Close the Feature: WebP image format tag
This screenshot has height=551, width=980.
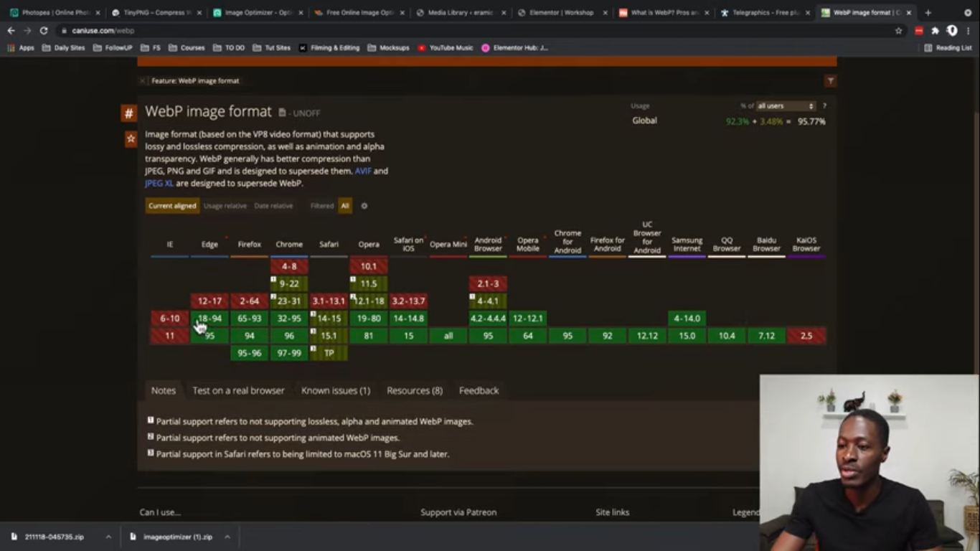tap(142, 81)
